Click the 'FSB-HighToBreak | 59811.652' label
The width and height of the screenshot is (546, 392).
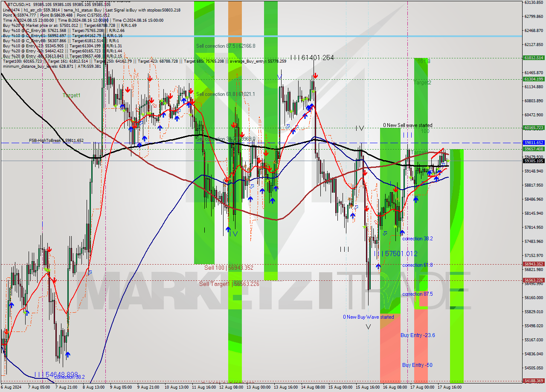pyautogui.click(x=56, y=141)
